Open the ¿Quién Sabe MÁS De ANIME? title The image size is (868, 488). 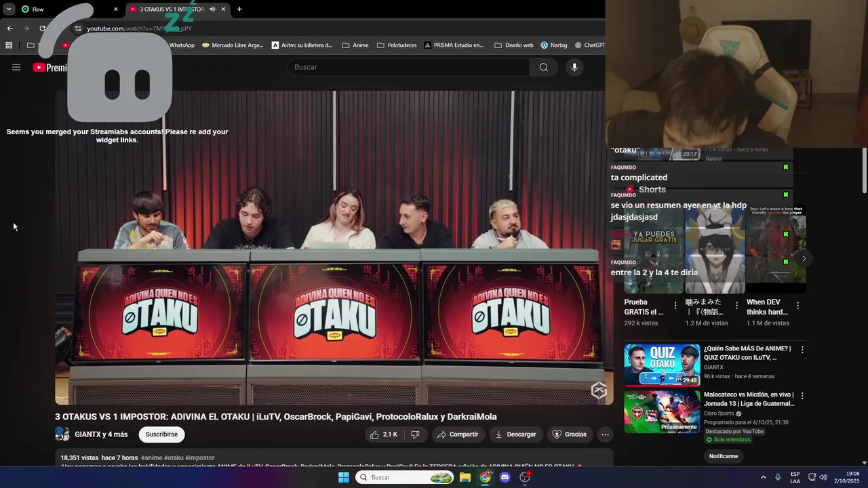(x=747, y=352)
